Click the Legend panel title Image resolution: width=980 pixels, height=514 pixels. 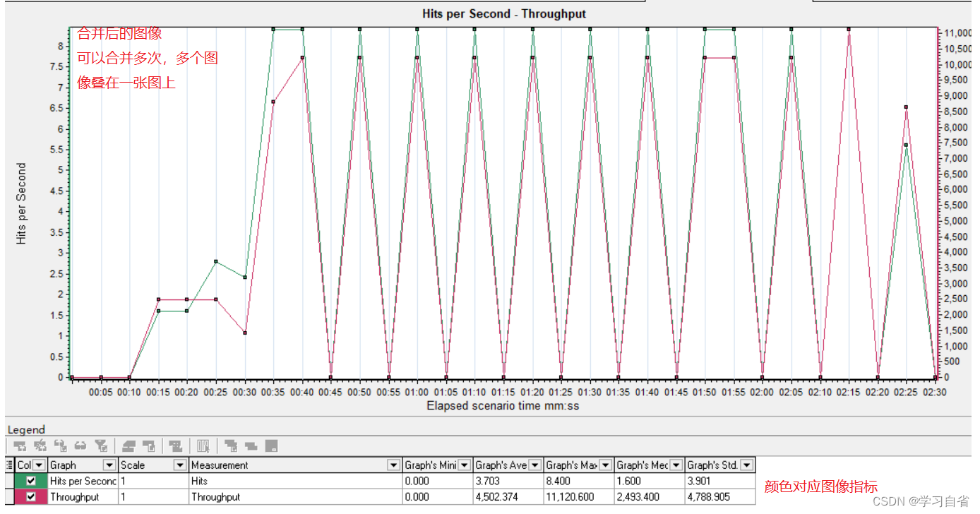pos(26,429)
